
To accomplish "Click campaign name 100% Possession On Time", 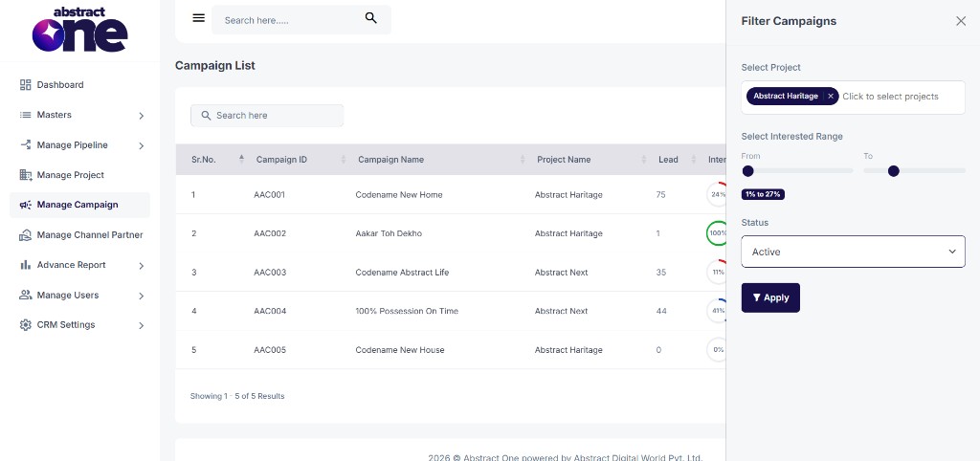I will pos(407,311).
